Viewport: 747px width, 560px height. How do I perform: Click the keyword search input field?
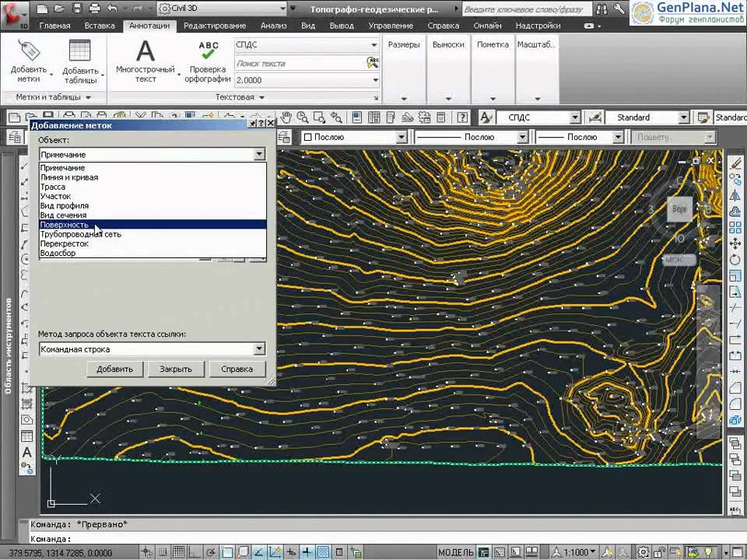pos(527,10)
